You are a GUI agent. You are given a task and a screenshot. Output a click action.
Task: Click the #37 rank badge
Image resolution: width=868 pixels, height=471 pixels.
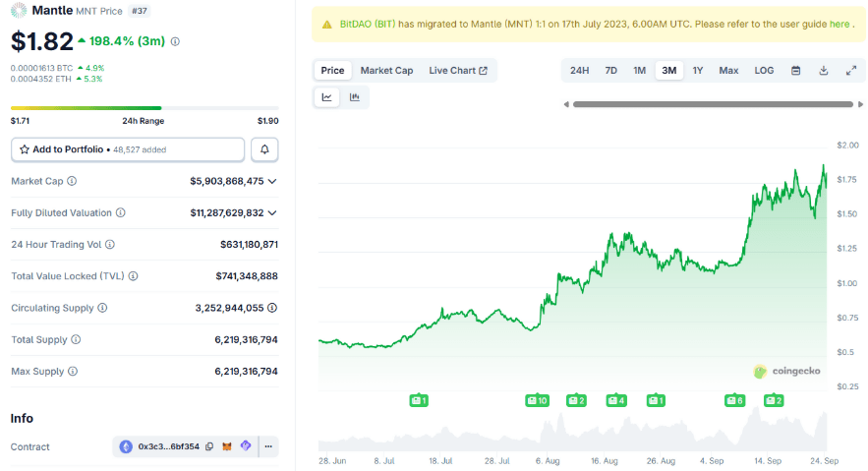point(140,11)
